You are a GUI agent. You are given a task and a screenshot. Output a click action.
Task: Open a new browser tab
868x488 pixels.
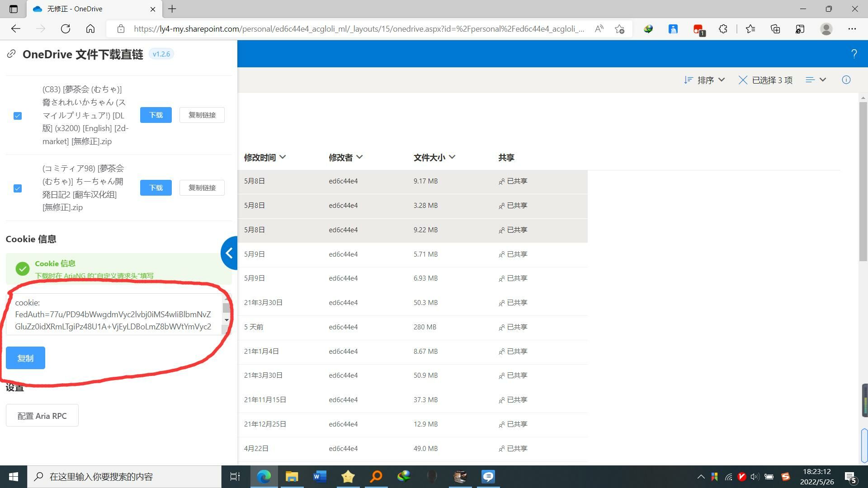172,9
